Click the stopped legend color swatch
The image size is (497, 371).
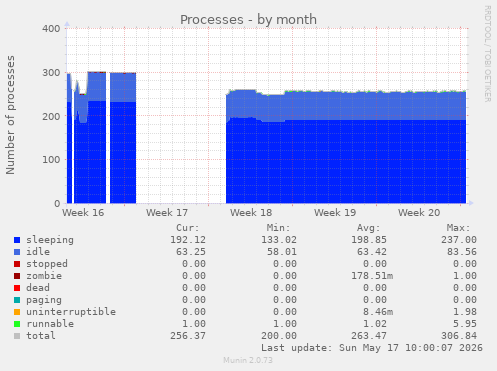(17, 264)
